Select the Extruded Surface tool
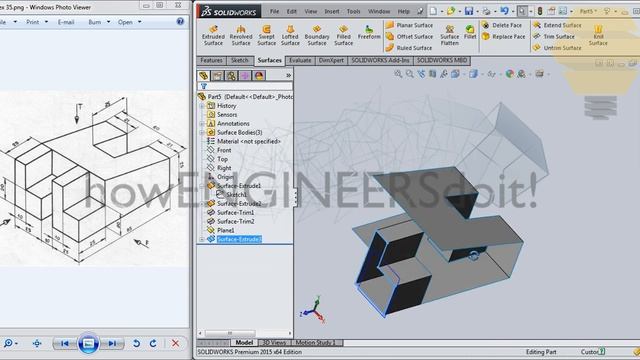The image size is (640, 360). tap(213, 36)
